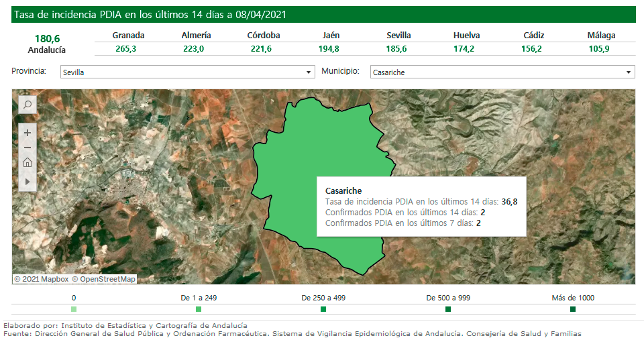644x342 pixels.
Task: Select the 'Más de 1000' legend swatch
Action: (573, 309)
